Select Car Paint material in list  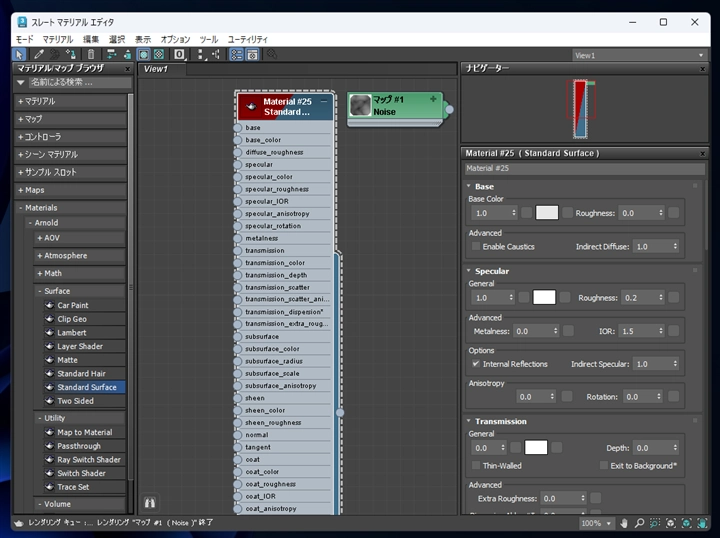point(84,305)
